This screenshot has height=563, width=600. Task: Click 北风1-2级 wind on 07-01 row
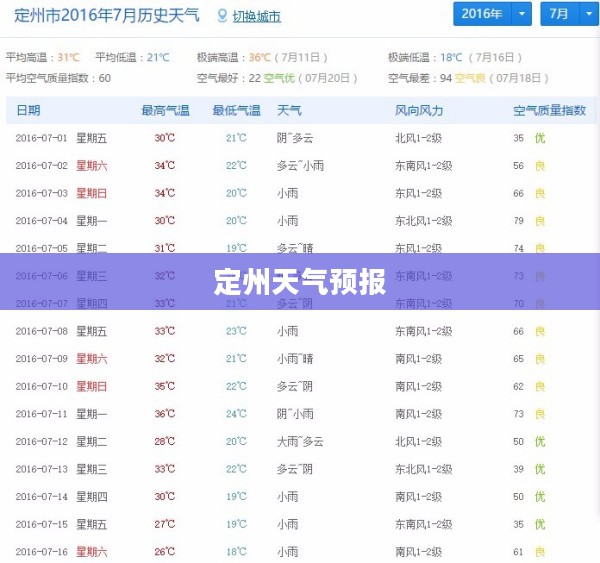pyautogui.click(x=418, y=138)
